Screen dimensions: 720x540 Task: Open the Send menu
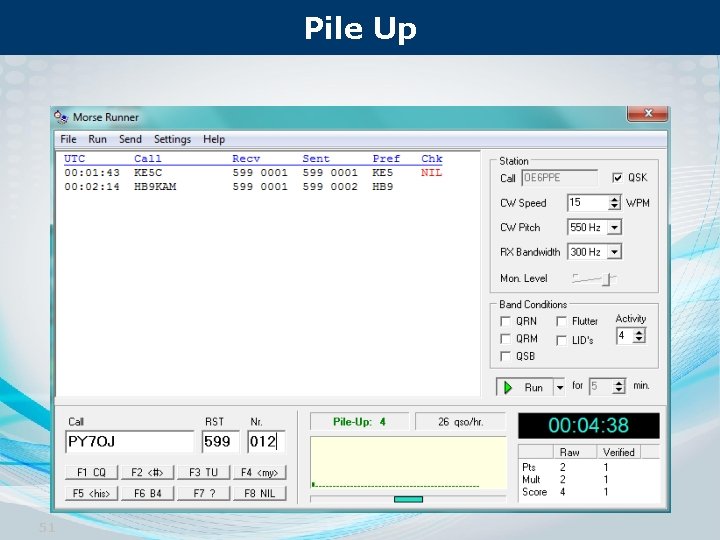[x=130, y=139]
